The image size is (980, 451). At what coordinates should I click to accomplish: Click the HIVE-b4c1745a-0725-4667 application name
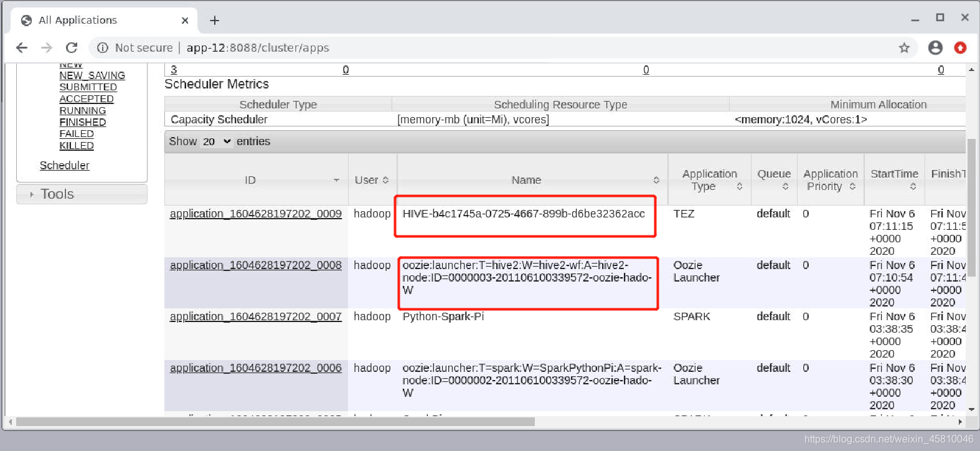524,214
